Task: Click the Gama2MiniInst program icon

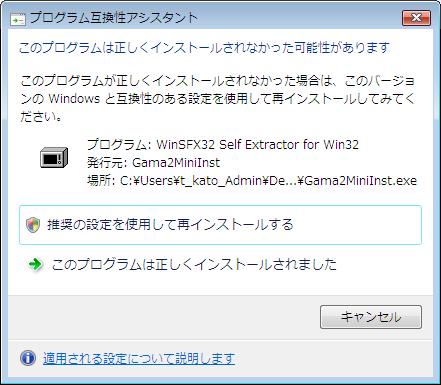Action: coord(54,157)
